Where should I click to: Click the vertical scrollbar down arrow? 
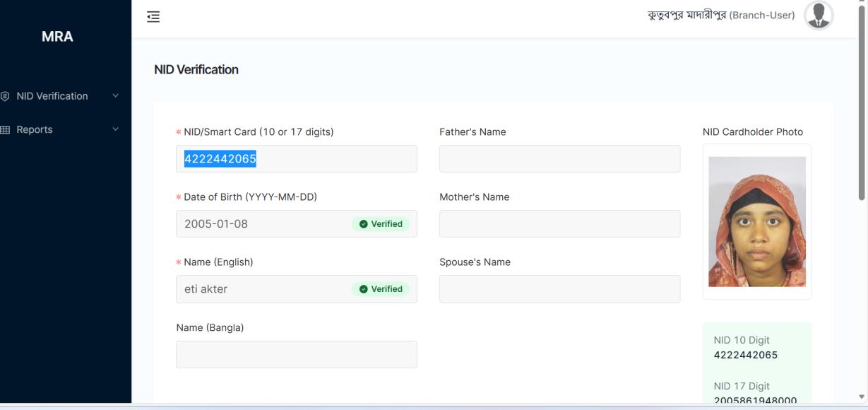[x=861, y=397]
